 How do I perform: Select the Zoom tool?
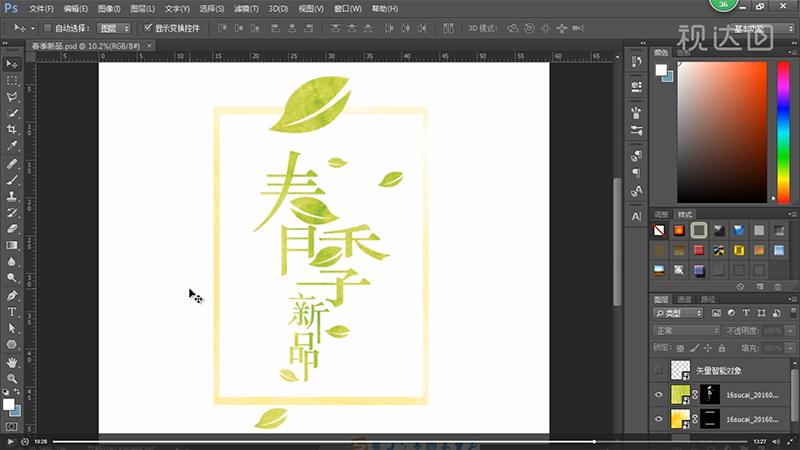pyautogui.click(x=12, y=379)
